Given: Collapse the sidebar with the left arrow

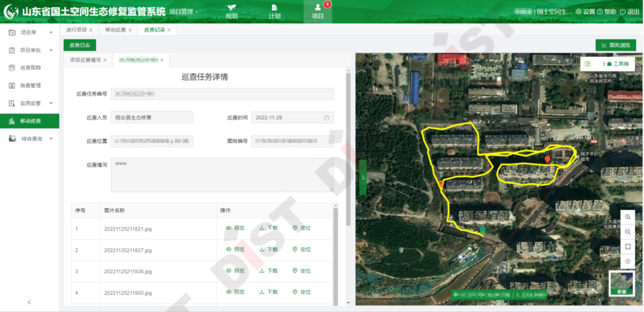Looking at the screenshot, I should tap(29, 302).
